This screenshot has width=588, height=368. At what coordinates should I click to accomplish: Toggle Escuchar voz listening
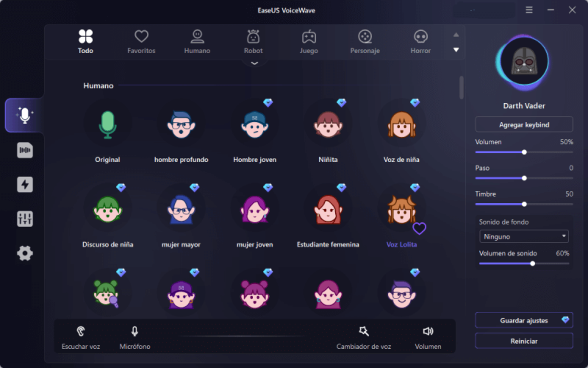pos(81,338)
